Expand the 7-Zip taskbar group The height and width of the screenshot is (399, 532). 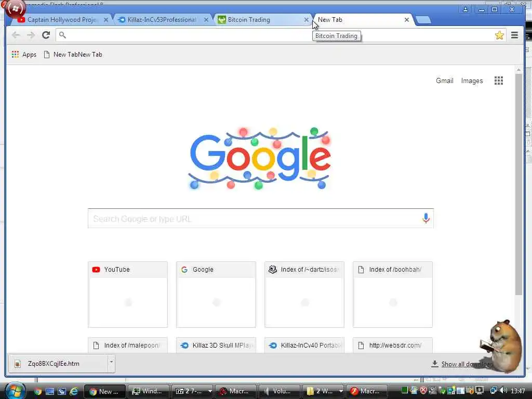tap(210, 391)
